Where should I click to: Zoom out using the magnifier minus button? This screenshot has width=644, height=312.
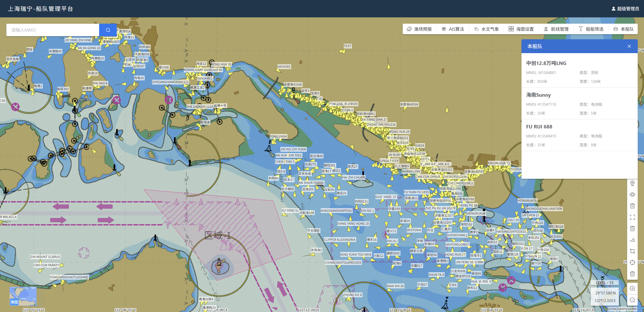[632, 300]
